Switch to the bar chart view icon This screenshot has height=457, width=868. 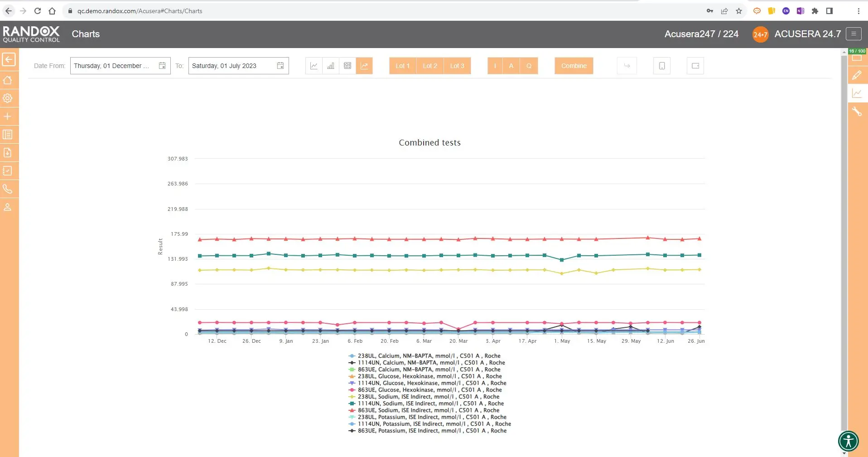[331, 66]
